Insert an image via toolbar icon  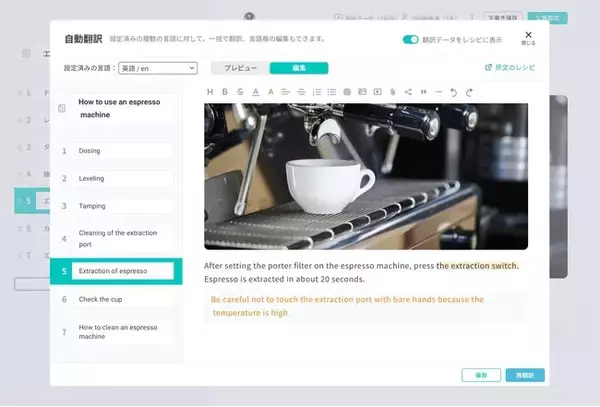(x=363, y=91)
